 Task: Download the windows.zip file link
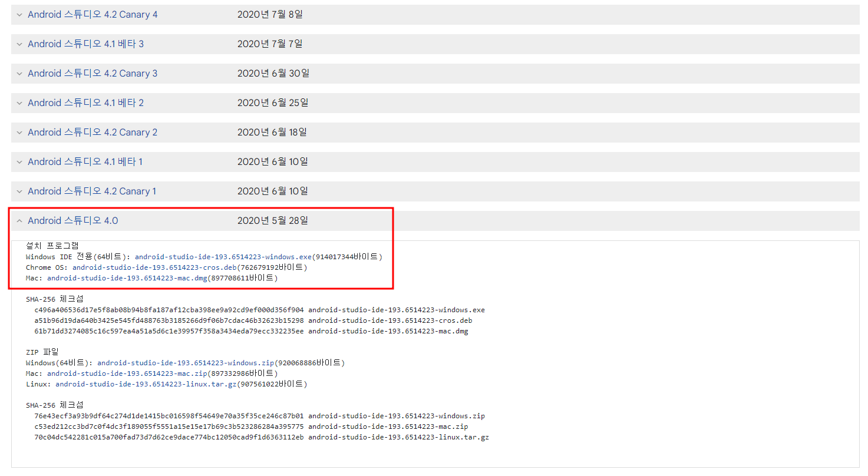click(x=186, y=363)
